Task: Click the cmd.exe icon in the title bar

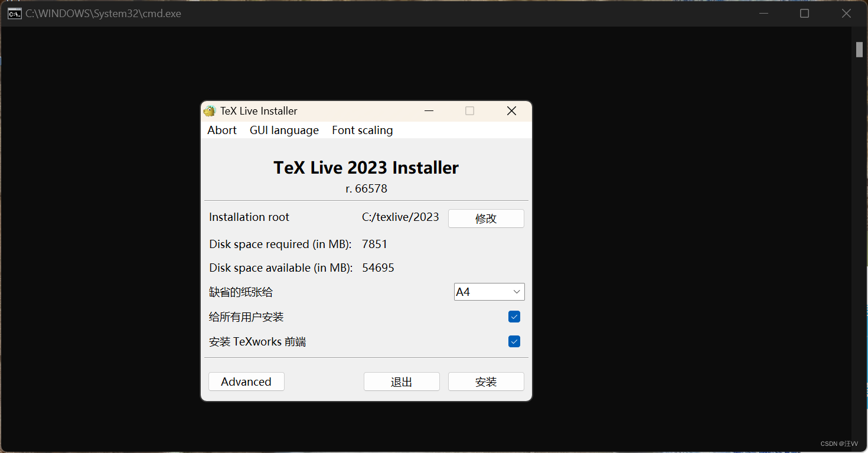Action: coord(14,12)
